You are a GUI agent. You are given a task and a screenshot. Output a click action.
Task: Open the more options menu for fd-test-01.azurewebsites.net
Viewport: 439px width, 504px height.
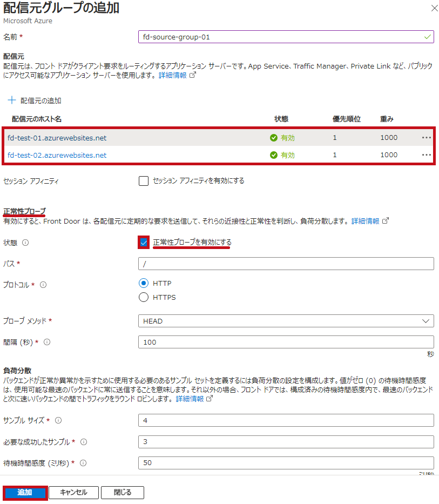pyautogui.click(x=426, y=138)
